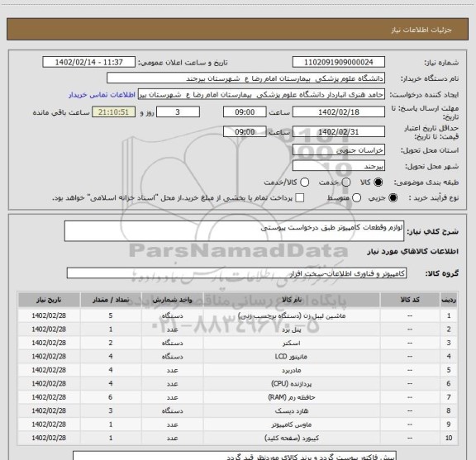Select the جزیی purchase type radio
The width and height of the screenshot is (476, 460).
[x=393, y=198]
